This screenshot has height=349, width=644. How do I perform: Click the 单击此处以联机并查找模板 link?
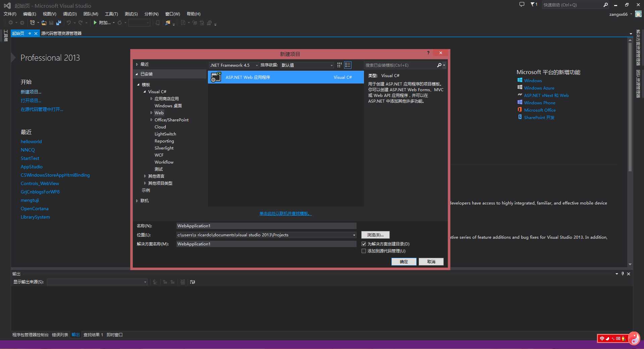(x=285, y=213)
